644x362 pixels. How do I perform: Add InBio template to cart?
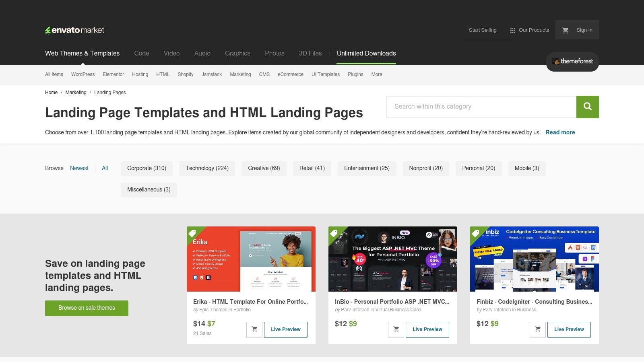point(396,329)
